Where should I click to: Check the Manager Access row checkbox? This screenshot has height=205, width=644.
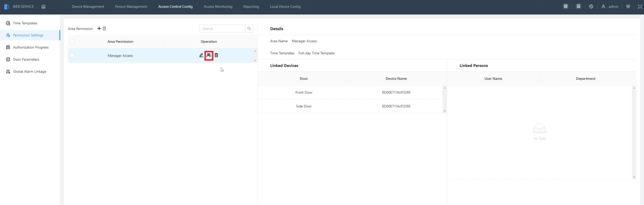pos(72,56)
